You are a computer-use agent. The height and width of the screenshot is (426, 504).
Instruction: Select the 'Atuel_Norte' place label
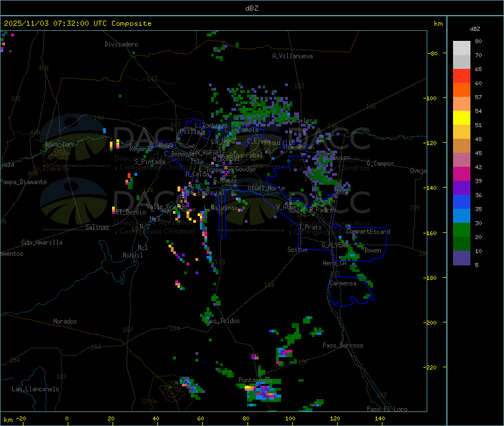[266, 188]
